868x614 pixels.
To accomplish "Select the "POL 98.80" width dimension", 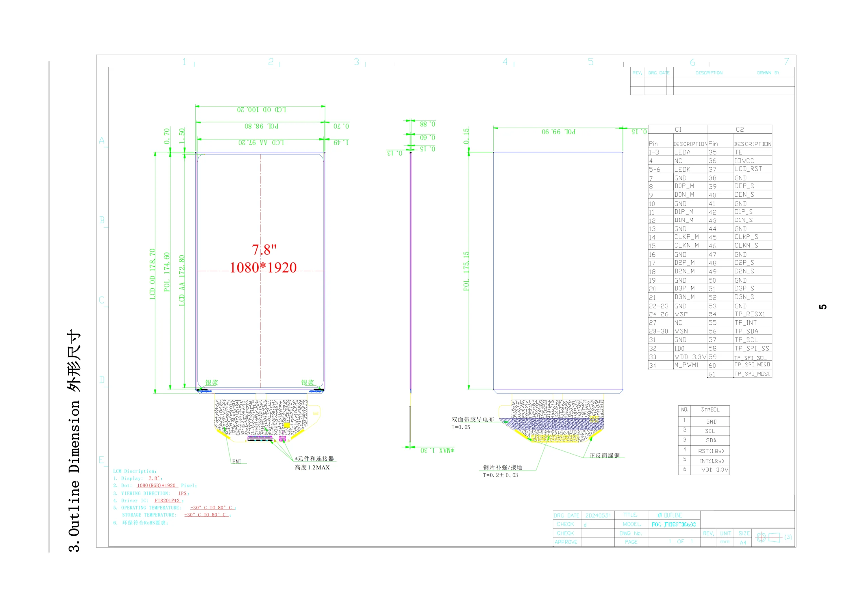I will (x=262, y=126).
